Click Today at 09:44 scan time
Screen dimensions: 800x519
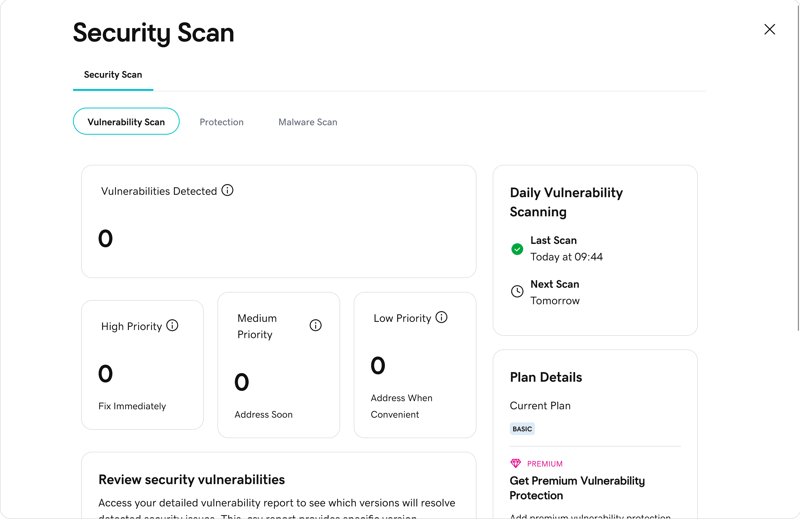pos(566,257)
